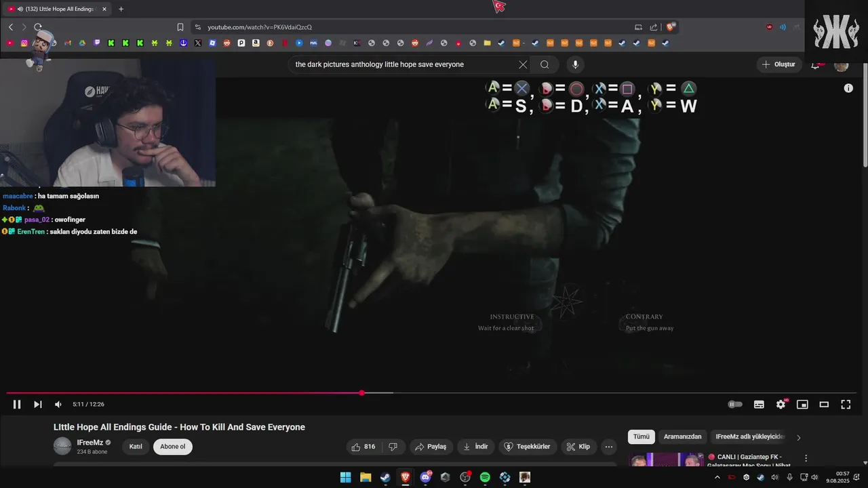Screen dimensions: 868x488
Task: Enable theater mode view
Action: point(824,405)
